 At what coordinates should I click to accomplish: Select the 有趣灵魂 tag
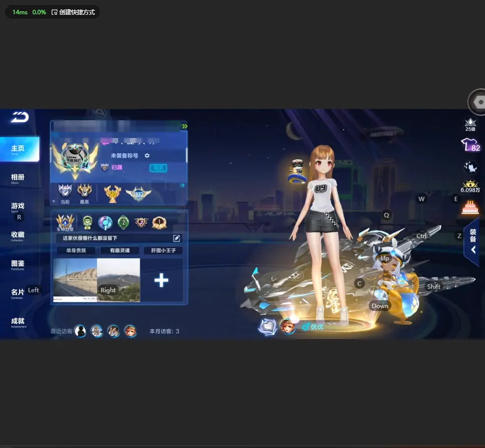120,250
